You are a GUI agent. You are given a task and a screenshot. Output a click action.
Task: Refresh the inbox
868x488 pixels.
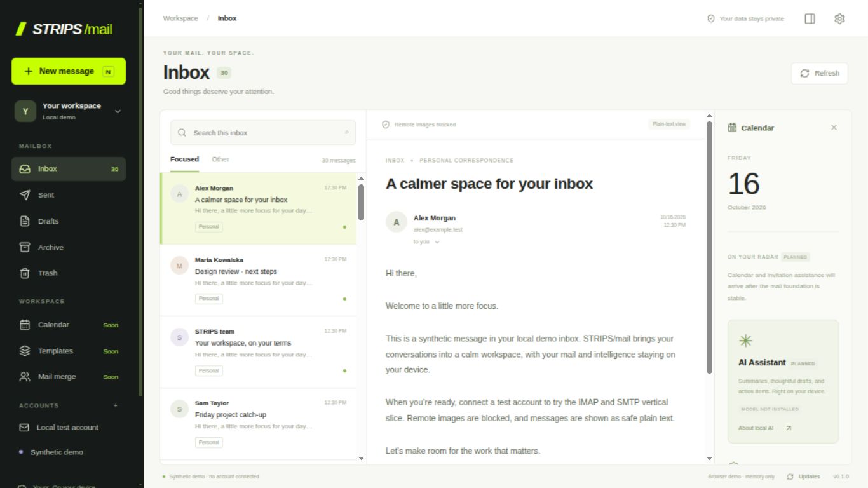point(820,73)
